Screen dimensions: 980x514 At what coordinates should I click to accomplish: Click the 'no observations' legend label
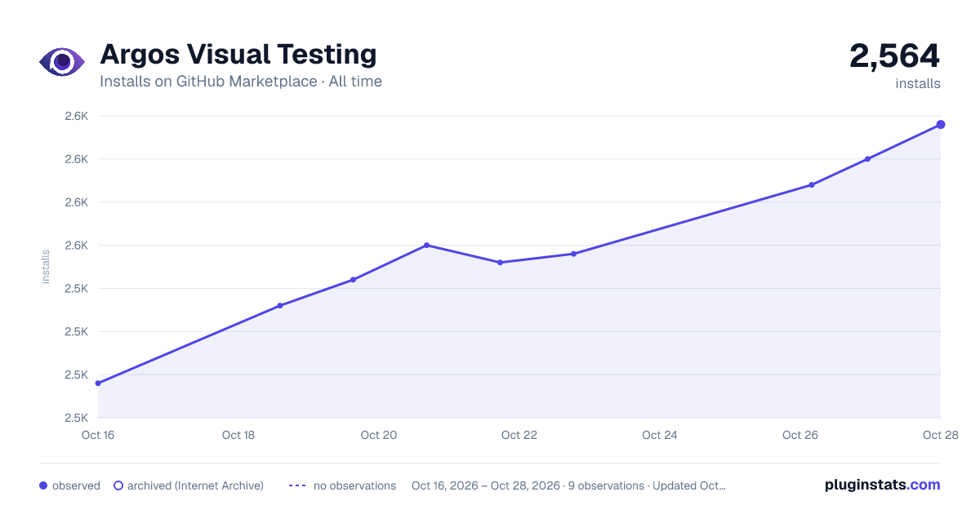(x=354, y=485)
